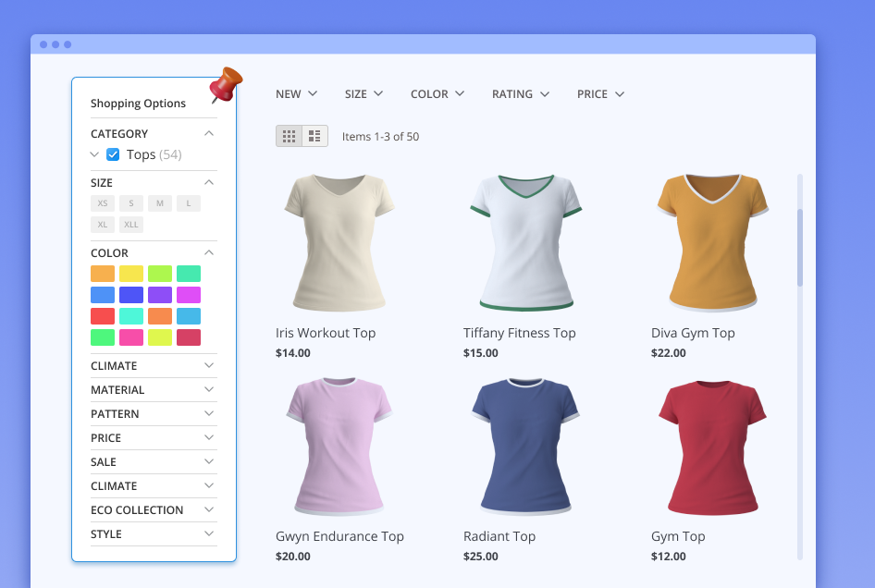Select size XS in the sidebar
Screen dimensions: 875x588
(102, 202)
